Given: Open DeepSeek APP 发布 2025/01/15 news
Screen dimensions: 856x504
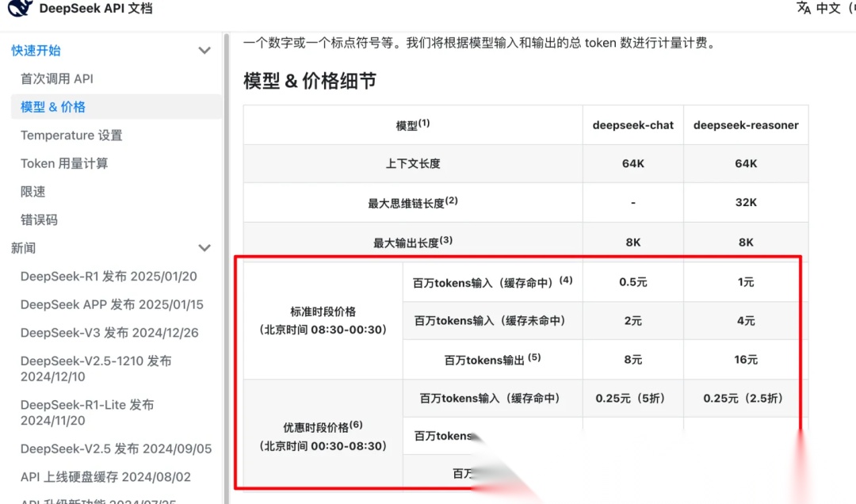Looking at the screenshot, I should 112,304.
